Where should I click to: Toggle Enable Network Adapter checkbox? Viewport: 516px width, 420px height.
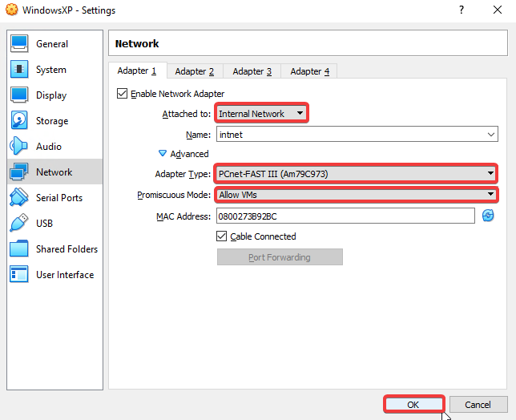click(x=122, y=94)
